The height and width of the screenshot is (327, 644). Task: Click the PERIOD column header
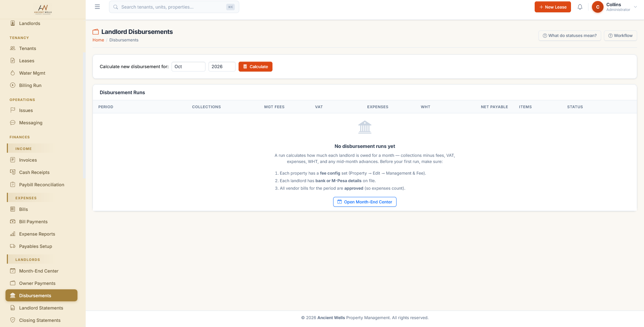coord(106,107)
